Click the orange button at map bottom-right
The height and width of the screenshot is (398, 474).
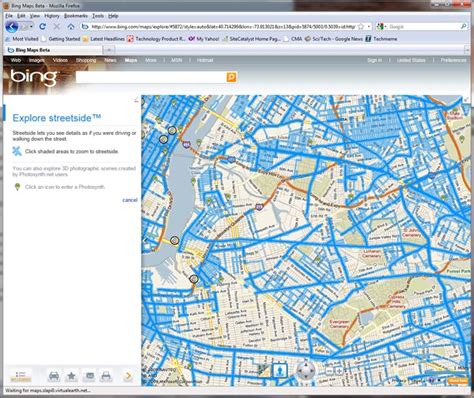(x=457, y=381)
